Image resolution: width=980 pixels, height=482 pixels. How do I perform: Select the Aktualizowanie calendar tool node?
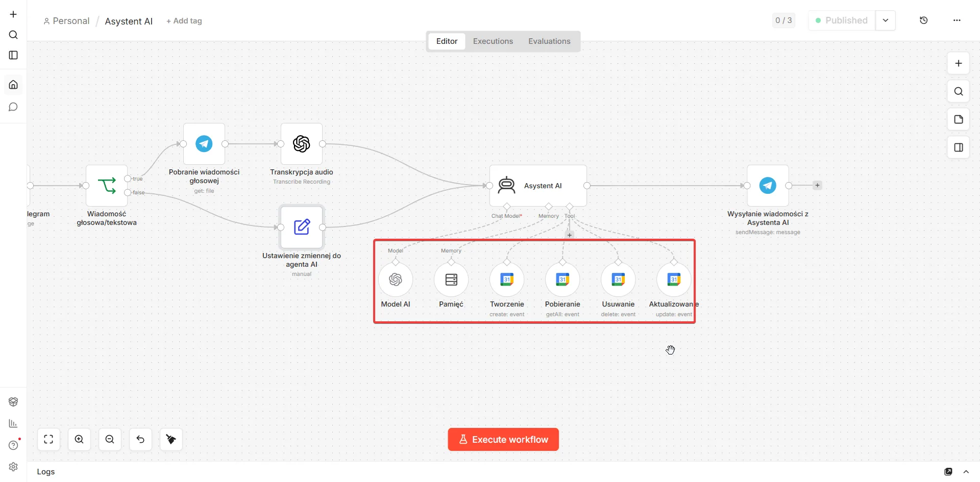[674, 280]
